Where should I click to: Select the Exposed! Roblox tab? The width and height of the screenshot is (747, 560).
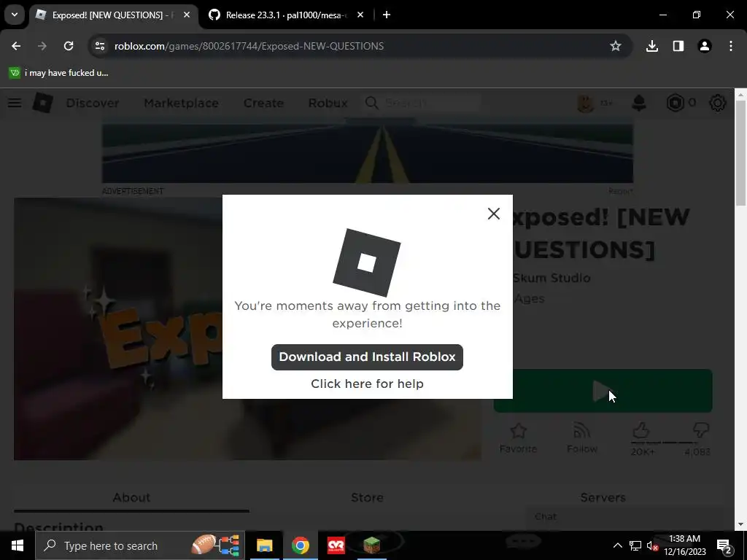113,15
